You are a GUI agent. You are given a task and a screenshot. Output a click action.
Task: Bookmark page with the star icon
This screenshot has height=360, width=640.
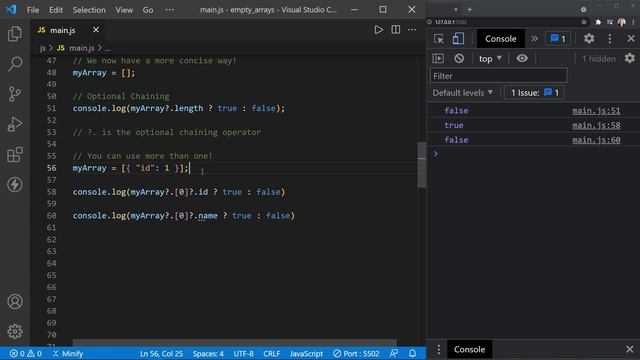coord(584,22)
